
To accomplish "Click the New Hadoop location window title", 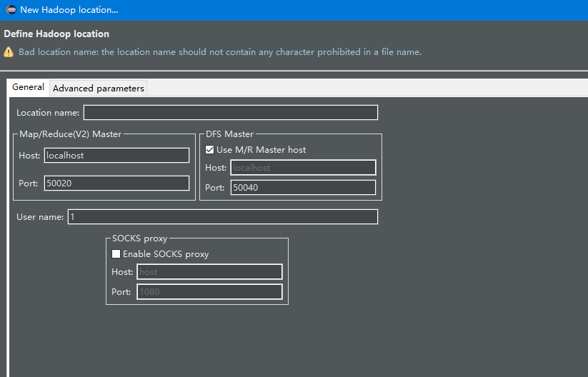I will tap(69, 10).
